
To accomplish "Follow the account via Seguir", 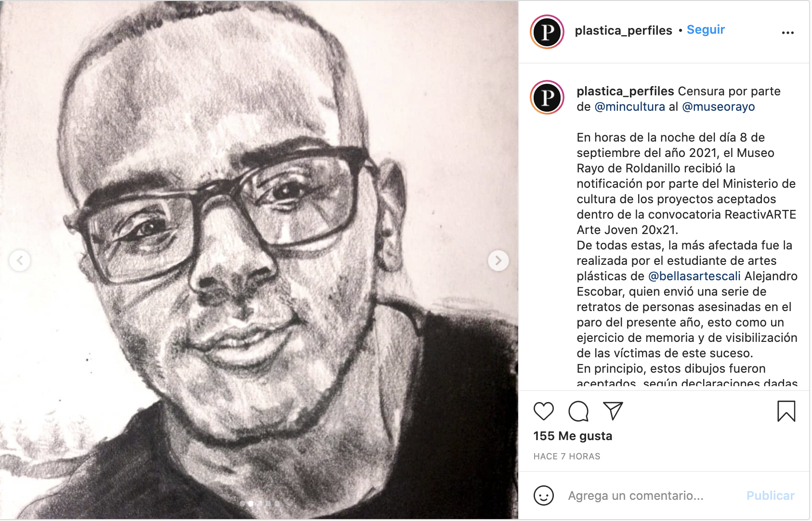I will [x=706, y=30].
